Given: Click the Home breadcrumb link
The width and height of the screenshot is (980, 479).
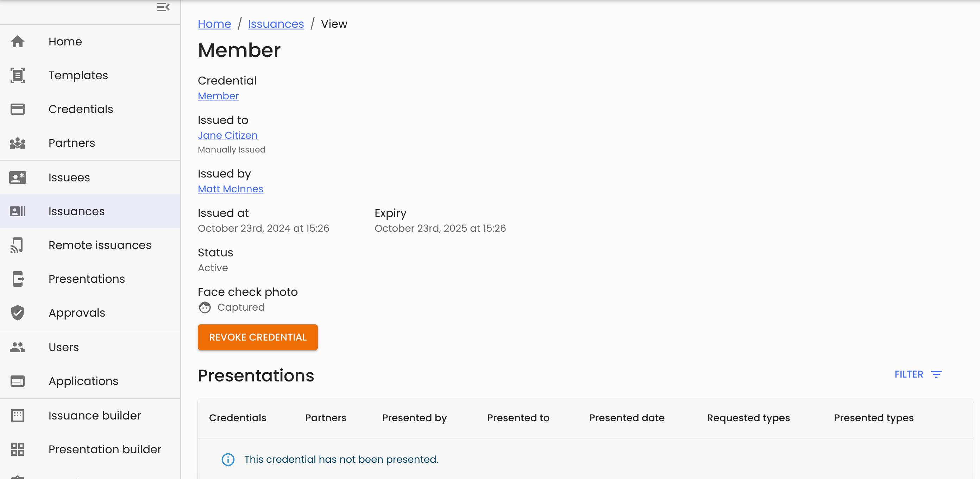Looking at the screenshot, I should [214, 24].
